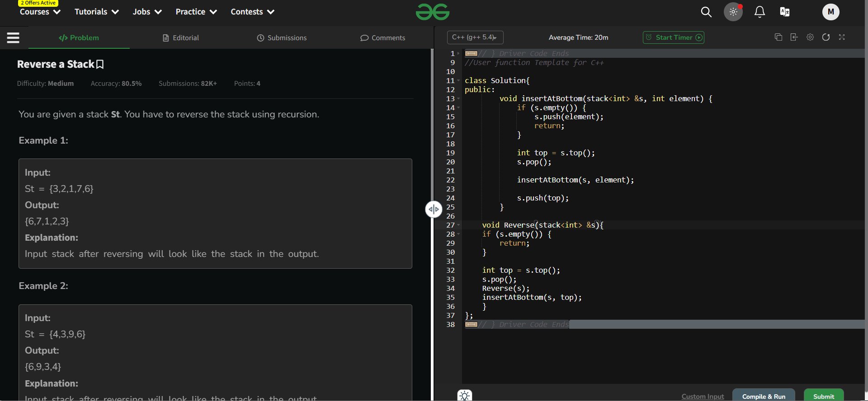Switch to the Editorial tab
Screen dimensions: 868x401
pos(181,38)
